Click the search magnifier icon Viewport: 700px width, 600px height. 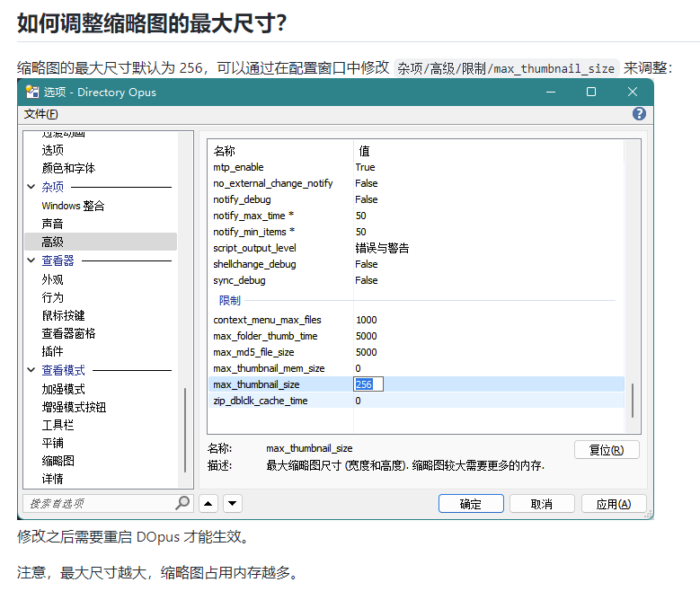click(x=182, y=503)
